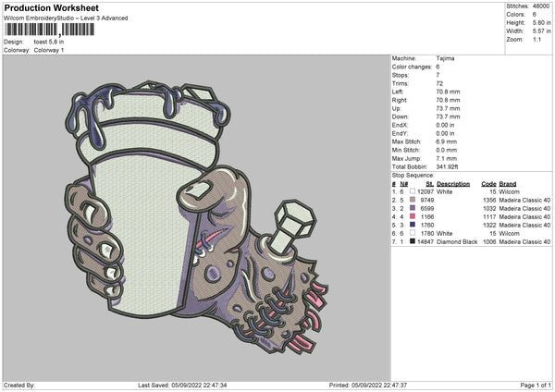Click the Brand column header
Image resolution: width=555 pixels, height=392 pixels.
pyautogui.click(x=508, y=182)
